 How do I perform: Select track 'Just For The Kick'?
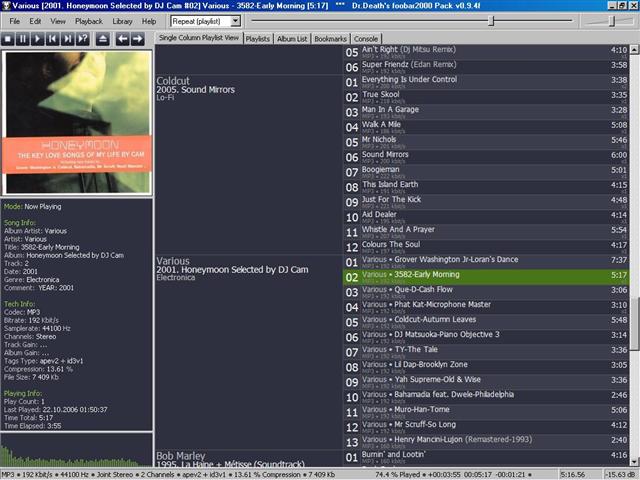pyautogui.click(x=486, y=202)
